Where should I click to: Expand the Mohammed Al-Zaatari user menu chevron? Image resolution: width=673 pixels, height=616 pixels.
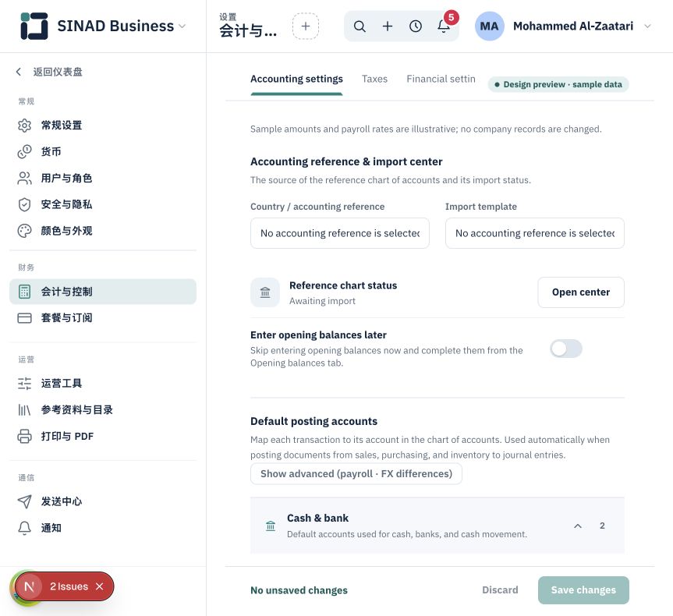point(648,27)
